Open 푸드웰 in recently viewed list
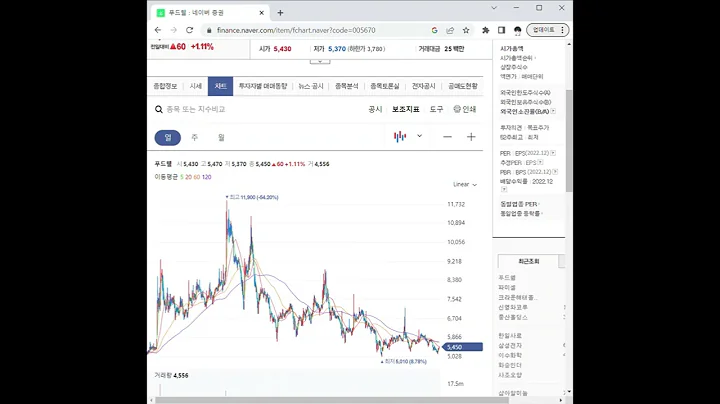The width and height of the screenshot is (720, 404). 507,278
